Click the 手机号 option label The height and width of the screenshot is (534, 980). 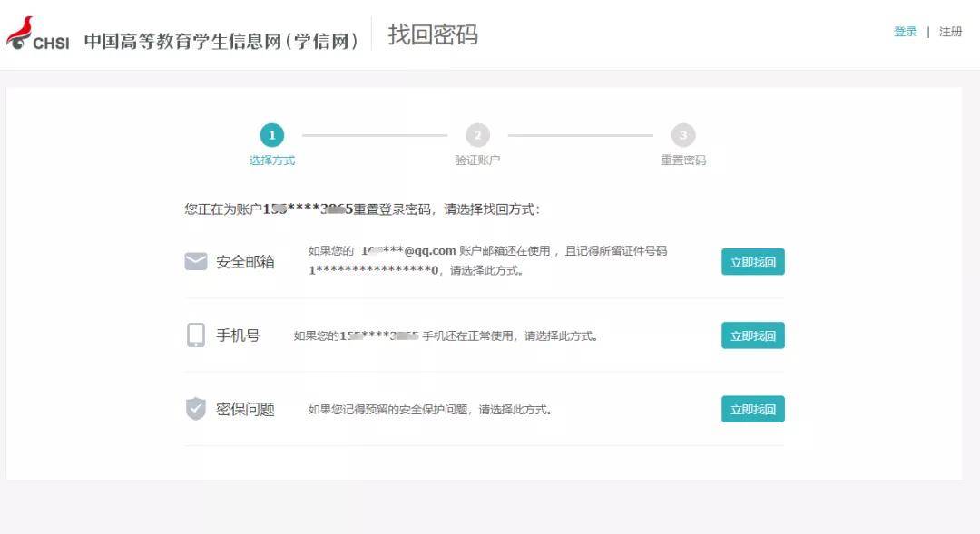[238, 335]
